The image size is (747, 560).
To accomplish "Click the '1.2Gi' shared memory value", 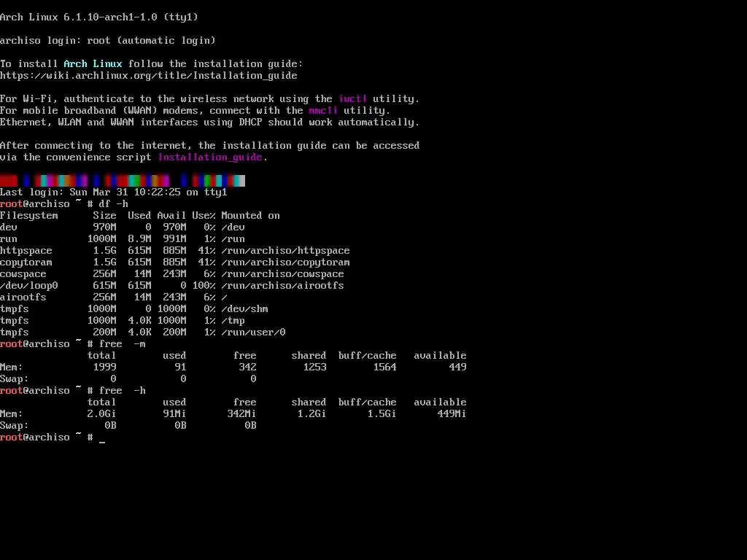I will (x=312, y=414).
